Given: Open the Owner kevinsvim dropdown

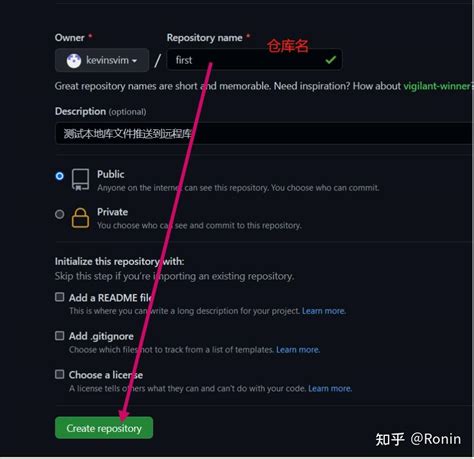Looking at the screenshot, I should (x=102, y=60).
